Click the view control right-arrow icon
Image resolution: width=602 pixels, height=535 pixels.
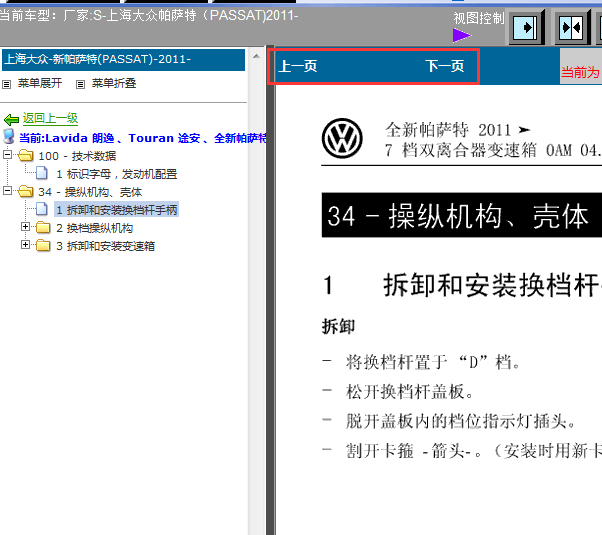527,28
